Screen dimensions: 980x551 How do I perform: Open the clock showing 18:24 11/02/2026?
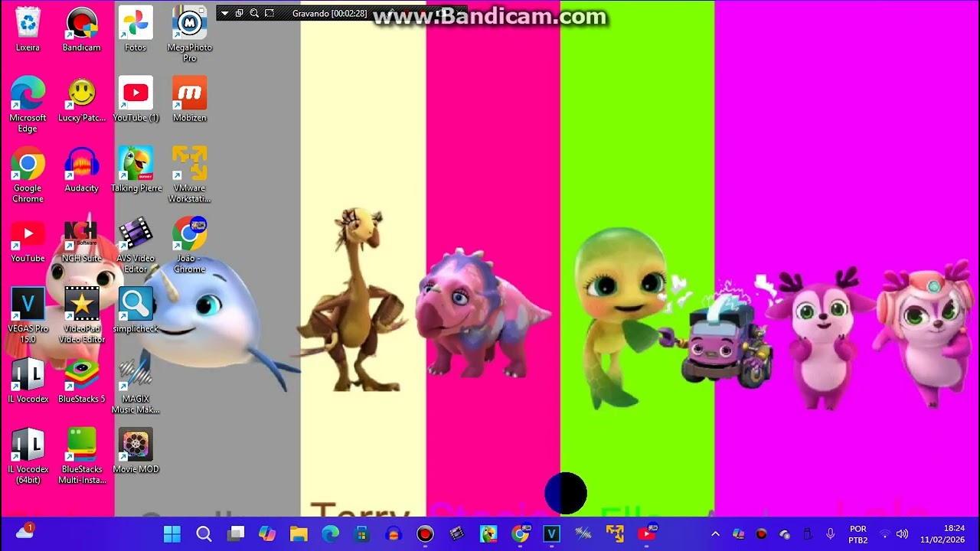tap(943, 534)
